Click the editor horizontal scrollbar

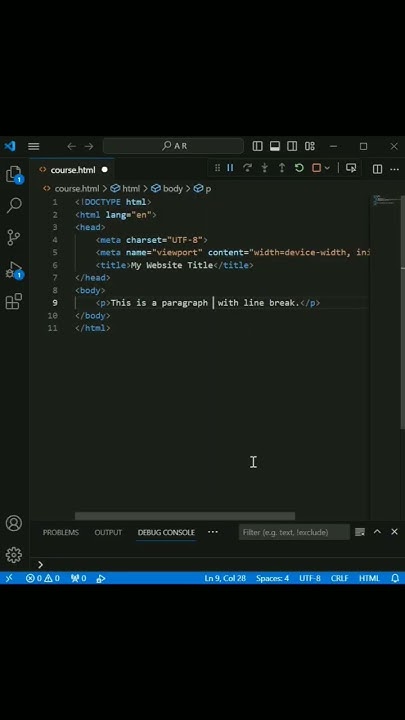pos(185,516)
